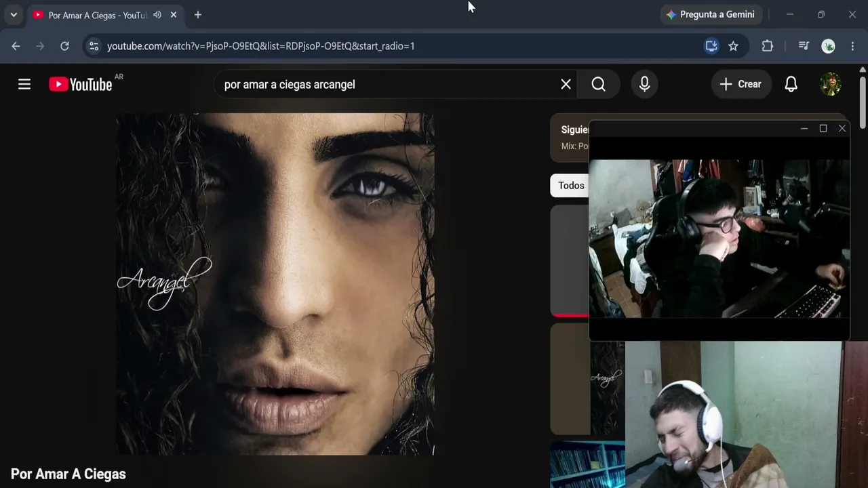Clear the search query with X
The width and height of the screenshot is (868, 488).
point(566,84)
